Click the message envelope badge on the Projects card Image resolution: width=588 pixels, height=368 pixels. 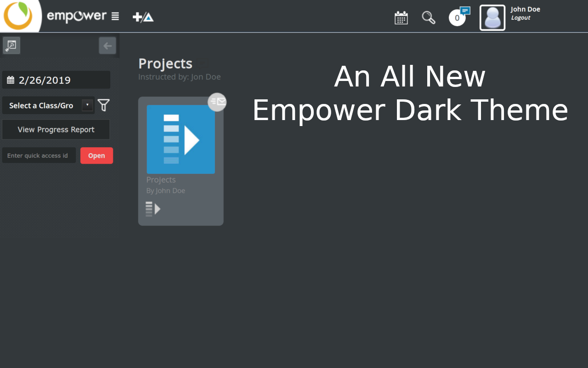[217, 102]
